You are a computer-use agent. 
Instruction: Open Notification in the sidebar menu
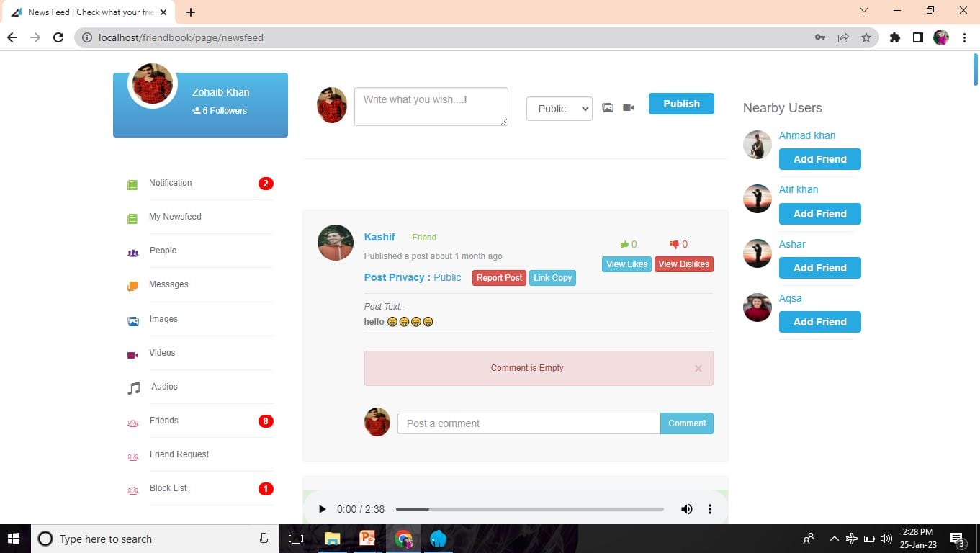[x=171, y=183]
